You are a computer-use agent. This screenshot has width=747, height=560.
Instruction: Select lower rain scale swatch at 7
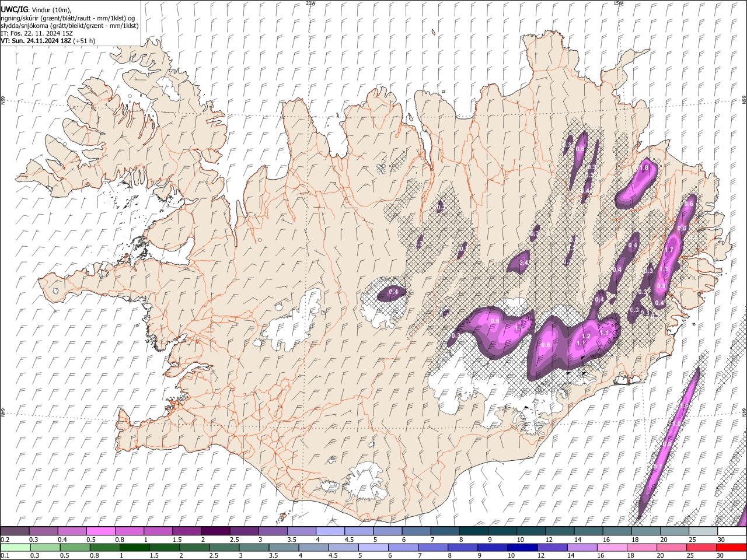click(x=433, y=548)
